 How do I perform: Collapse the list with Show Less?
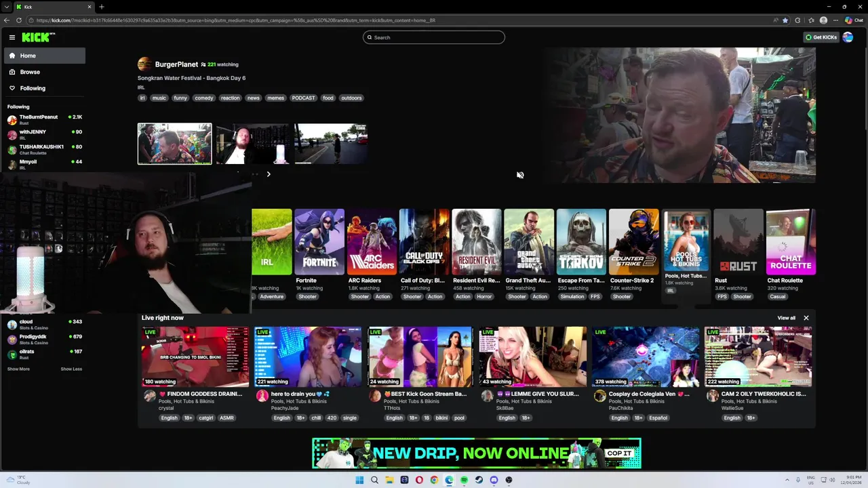pos(71,369)
